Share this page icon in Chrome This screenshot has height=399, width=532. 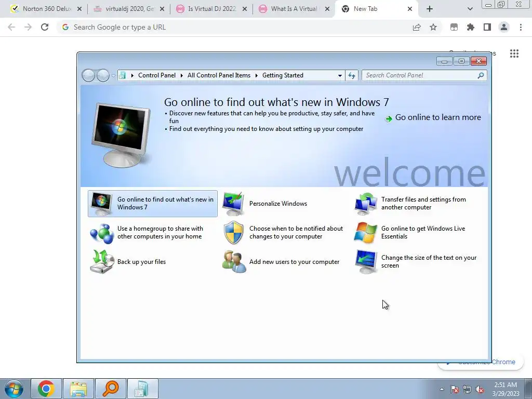(x=417, y=27)
